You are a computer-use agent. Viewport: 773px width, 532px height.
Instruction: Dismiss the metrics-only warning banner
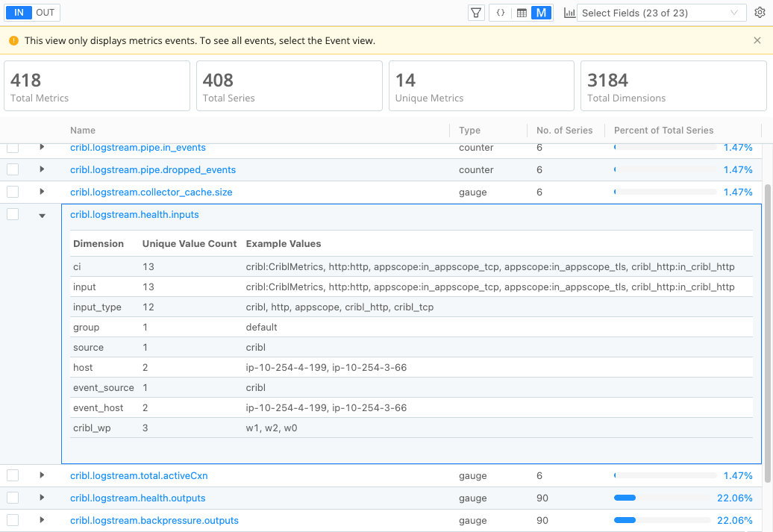click(x=757, y=40)
